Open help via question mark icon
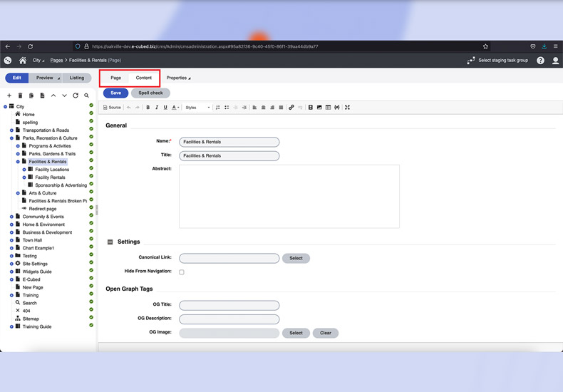This screenshot has width=563, height=392. point(540,61)
